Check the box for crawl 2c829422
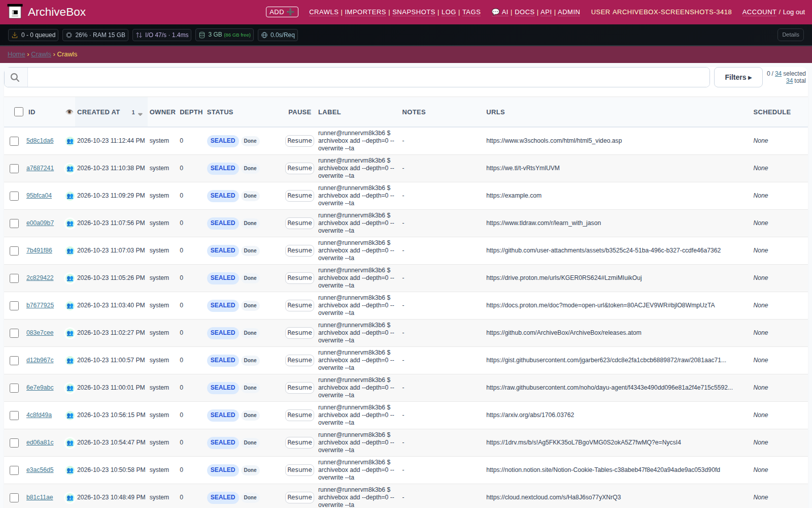The image size is (812, 508). (14, 278)
